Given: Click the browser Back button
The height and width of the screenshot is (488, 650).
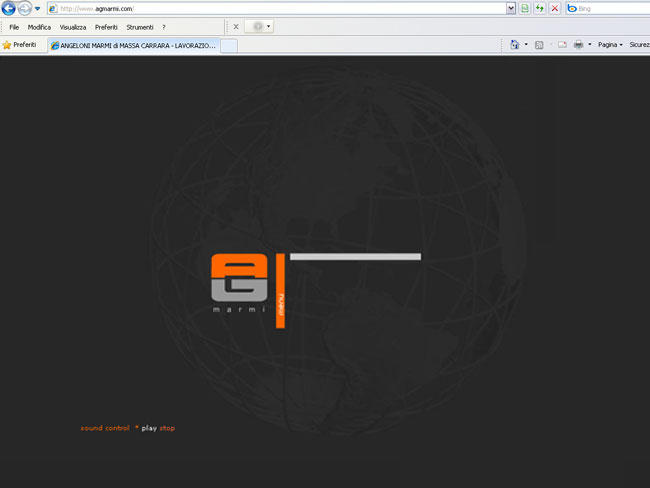Looking at the screenshot, I should [9, 8].
